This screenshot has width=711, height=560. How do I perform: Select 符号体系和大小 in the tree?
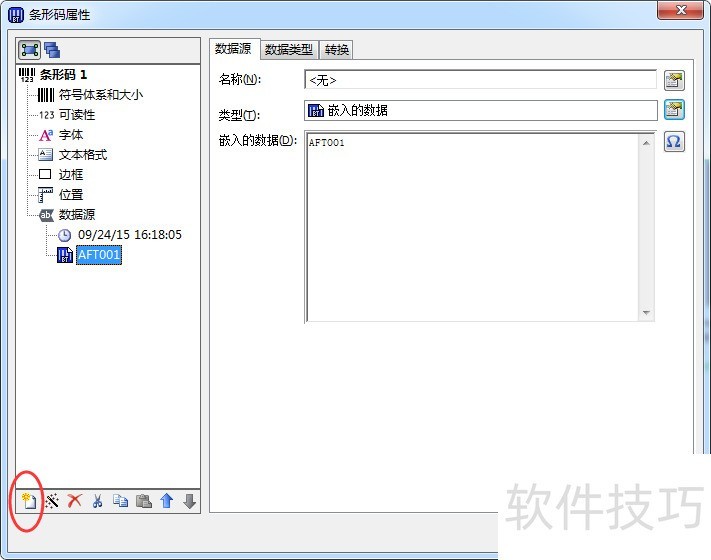click(100, 95)
